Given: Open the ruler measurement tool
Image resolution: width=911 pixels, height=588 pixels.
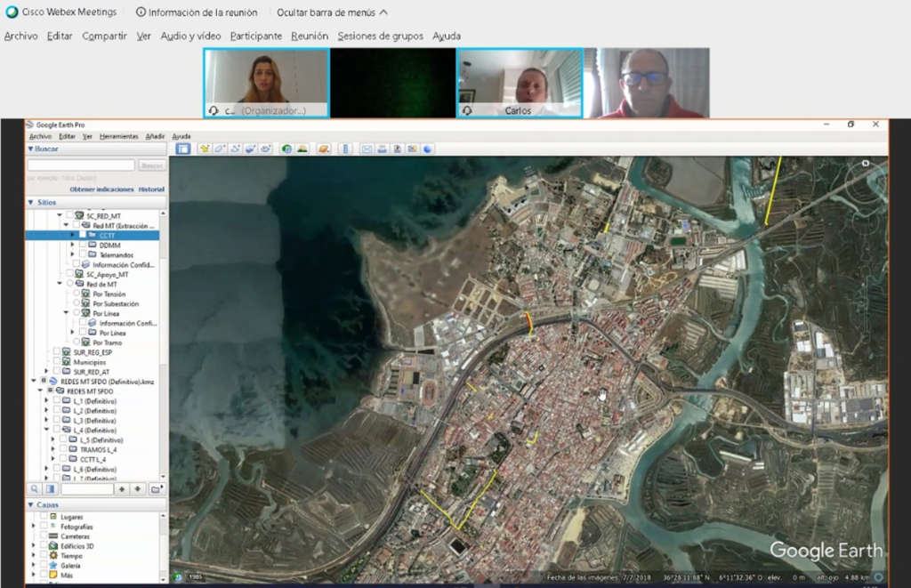Looking at the screenshot, I should point(346,149).
